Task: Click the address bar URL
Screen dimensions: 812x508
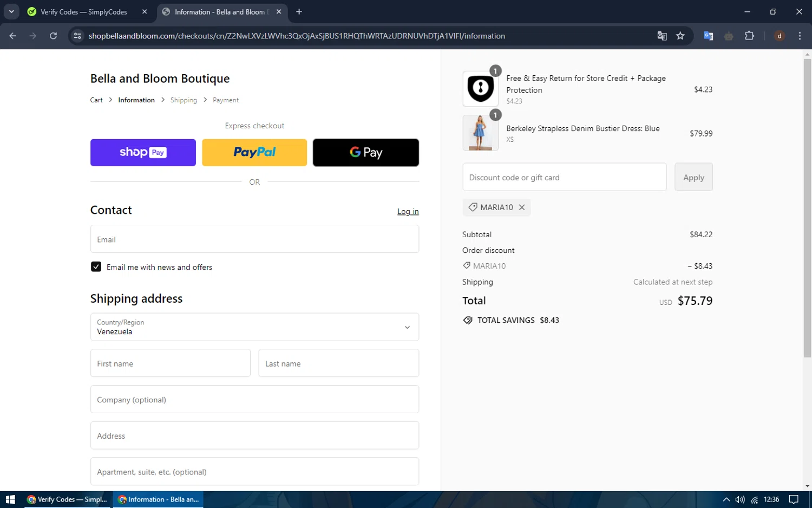Action: point(297,36)
